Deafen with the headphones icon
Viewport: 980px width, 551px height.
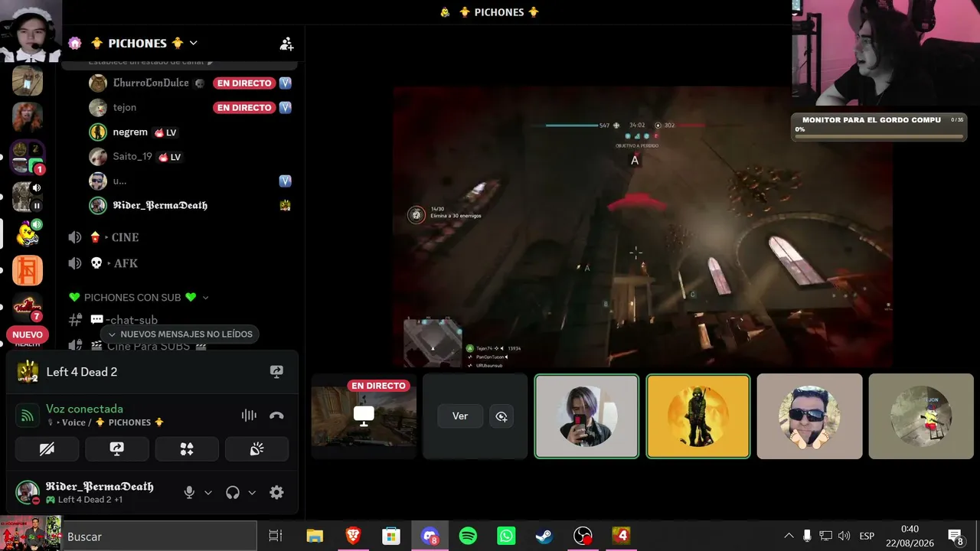tap(233, 493)
